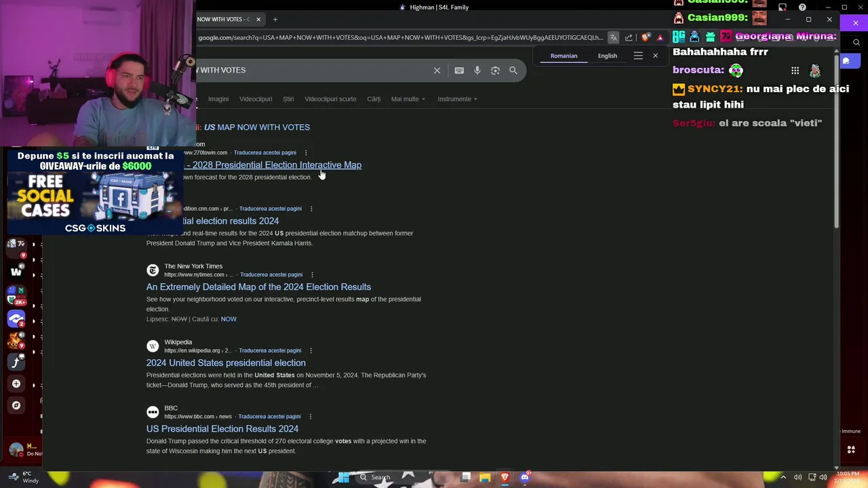The height and width of the screenshot is (488, 868).
Task: Open the translate page icon in address bar
Action: click(613, 38)
